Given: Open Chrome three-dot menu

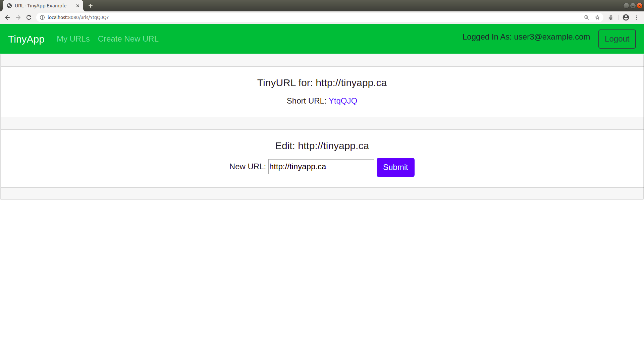Looking at the screenshot, I should 637,17.
